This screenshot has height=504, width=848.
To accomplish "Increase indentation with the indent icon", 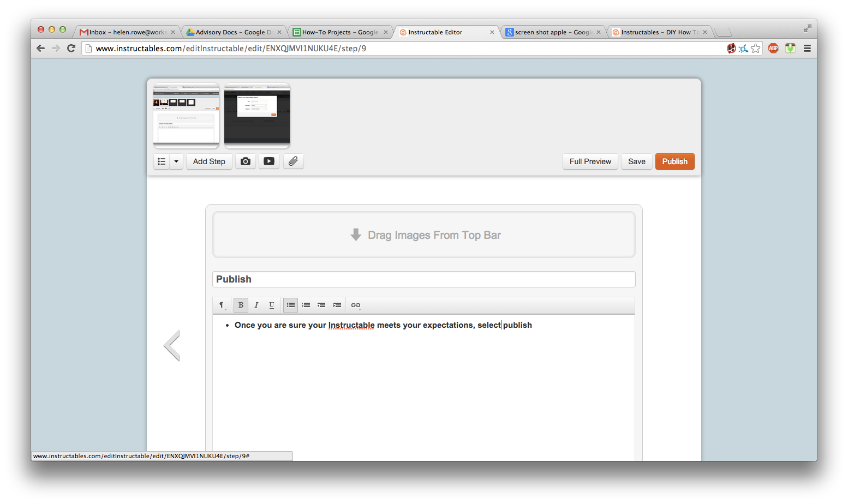I will 337,305.
